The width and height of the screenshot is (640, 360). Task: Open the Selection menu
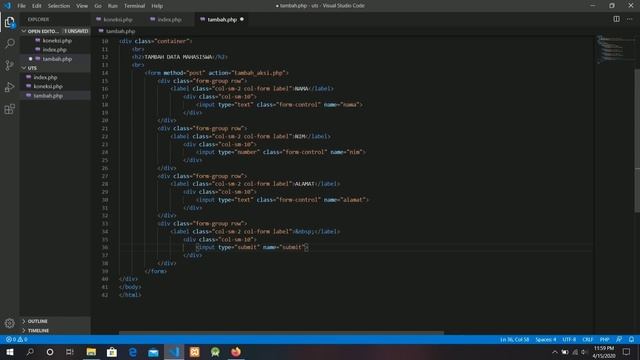click(59, 6)
